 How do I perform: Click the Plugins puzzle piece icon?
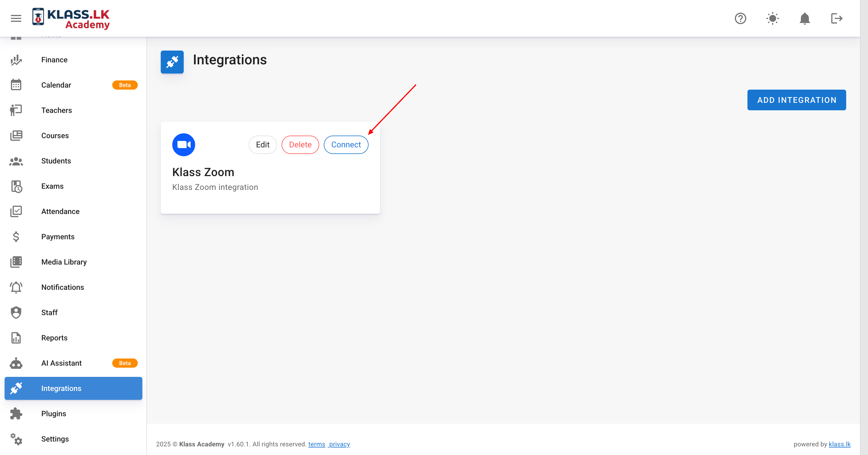click(x=16, y=414)
